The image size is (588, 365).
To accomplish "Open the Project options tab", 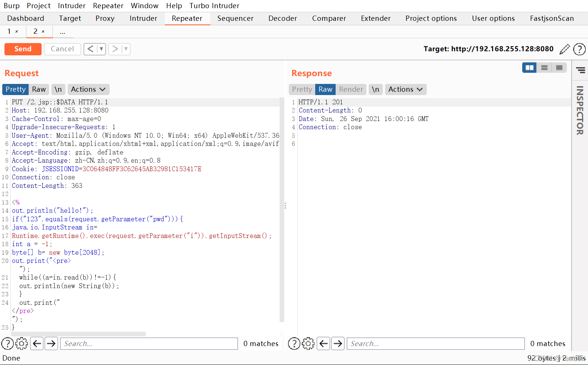I will [x=431, y=19].
